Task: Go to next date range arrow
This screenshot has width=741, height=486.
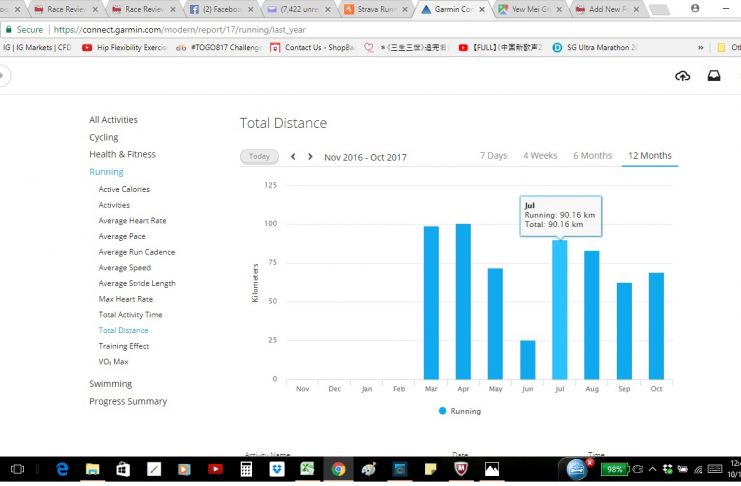Action: [x=310, y=157]
